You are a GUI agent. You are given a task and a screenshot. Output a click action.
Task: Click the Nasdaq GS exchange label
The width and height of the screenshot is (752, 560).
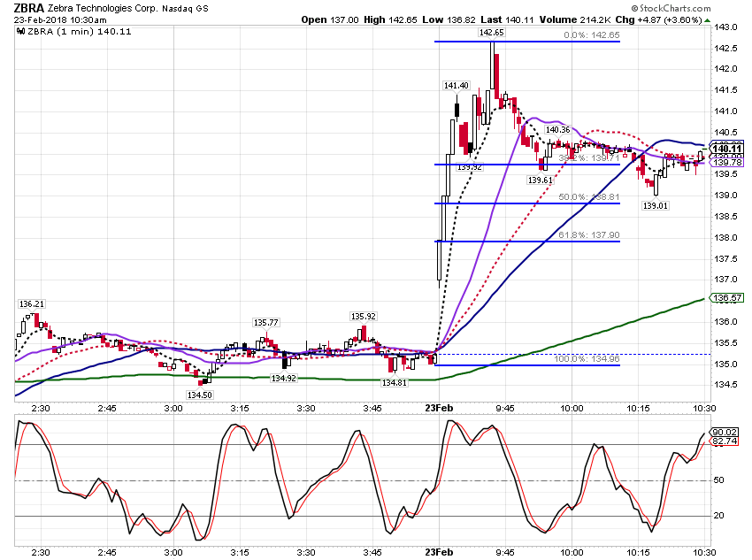click(185, 9)
